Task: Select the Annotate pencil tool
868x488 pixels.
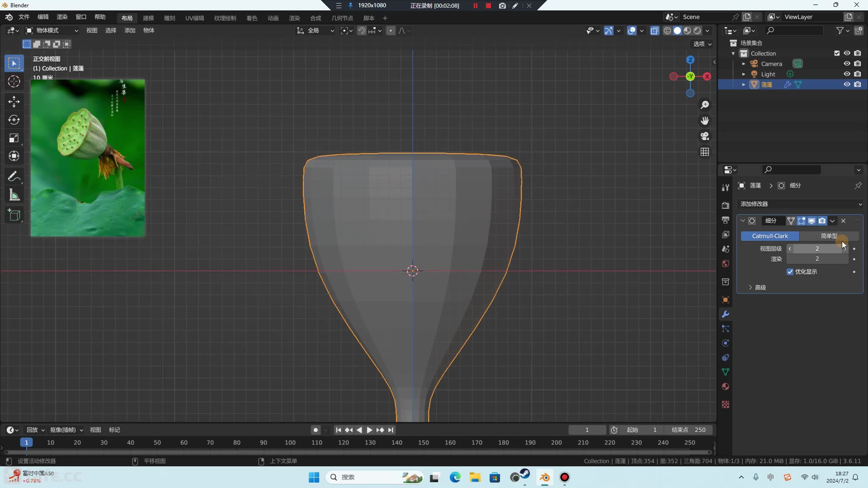Action: point(14,176)
